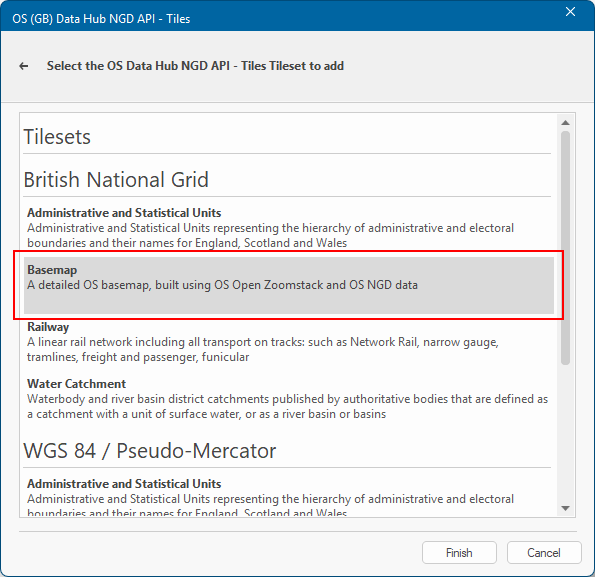Click the 'Waterbody and river basin' description text
Screen dimensions: 595x577
287,406
